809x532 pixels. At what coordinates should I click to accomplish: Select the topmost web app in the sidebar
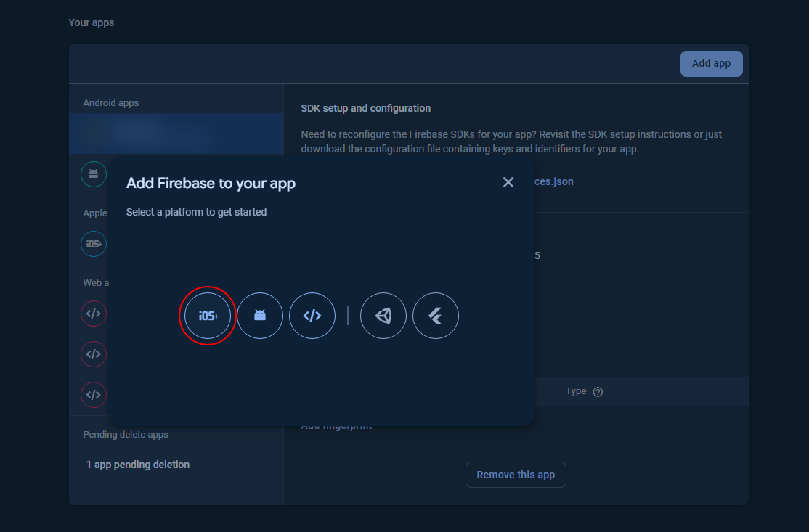[93, 314]
